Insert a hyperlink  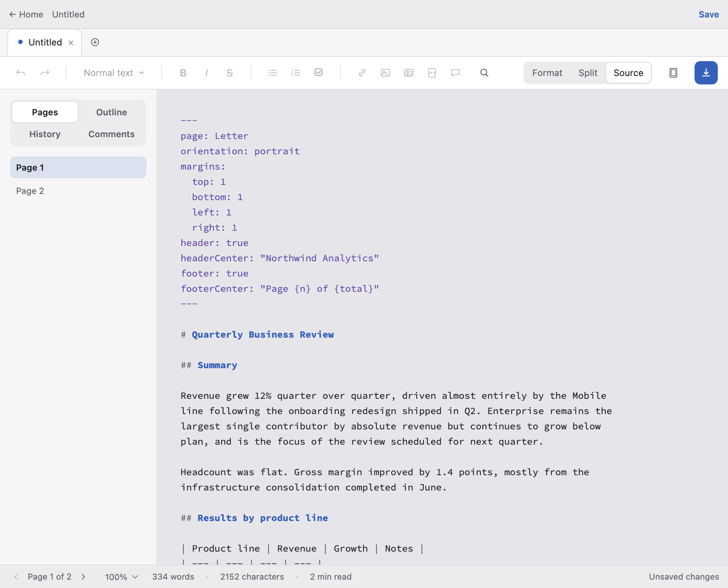[362, 73]
